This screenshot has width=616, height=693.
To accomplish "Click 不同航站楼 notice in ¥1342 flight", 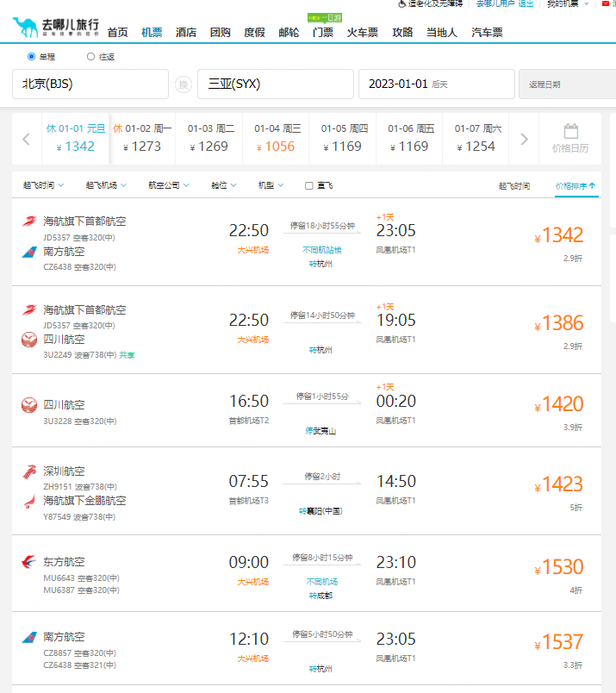I will click(x=322, y=250).
